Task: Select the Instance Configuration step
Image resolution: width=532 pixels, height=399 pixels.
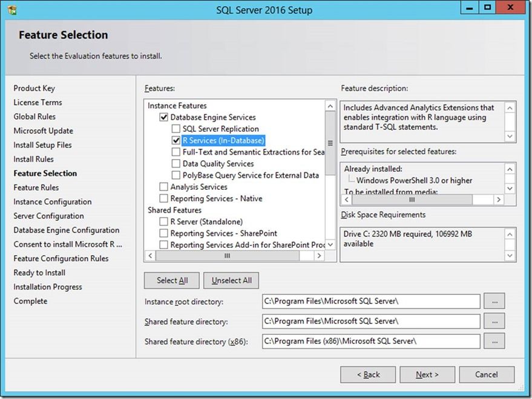Action: click(53, 202)
